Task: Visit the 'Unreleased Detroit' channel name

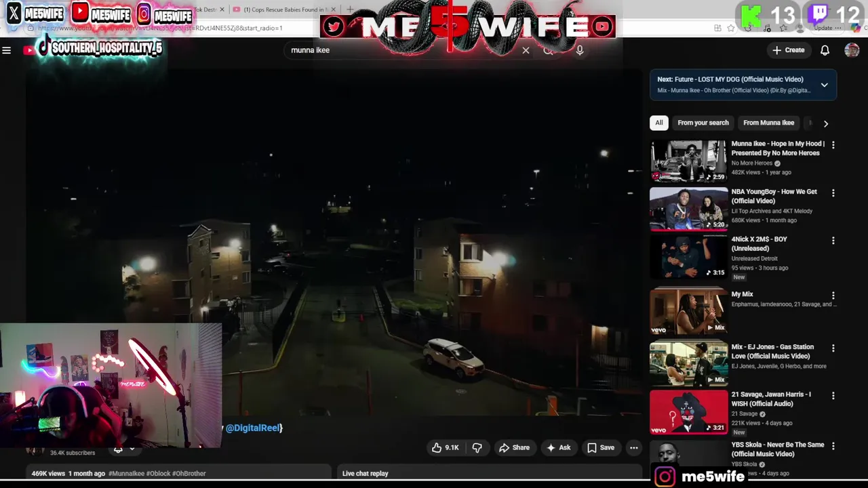Action: (x=754, y=258)
